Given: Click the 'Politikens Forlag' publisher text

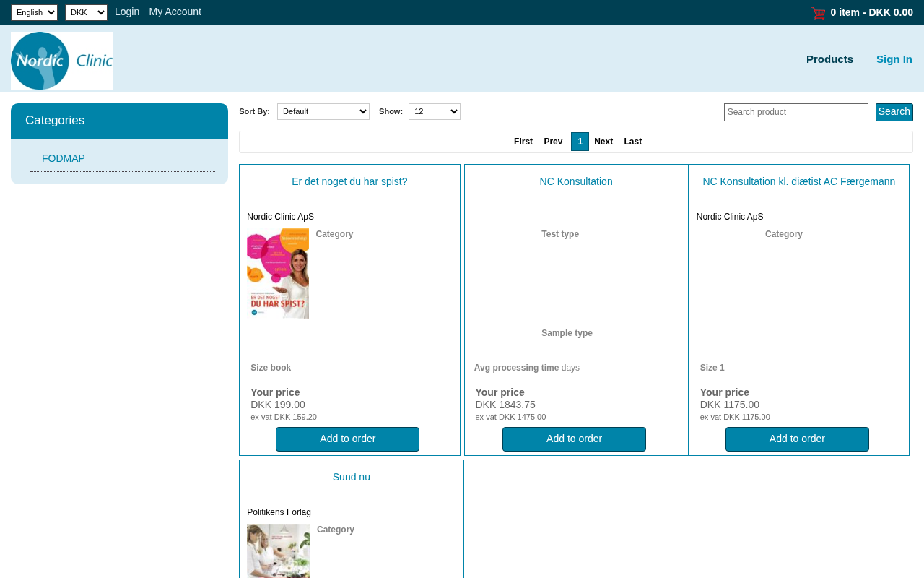Looking at the screenshot, I should [x=279, y=512].
